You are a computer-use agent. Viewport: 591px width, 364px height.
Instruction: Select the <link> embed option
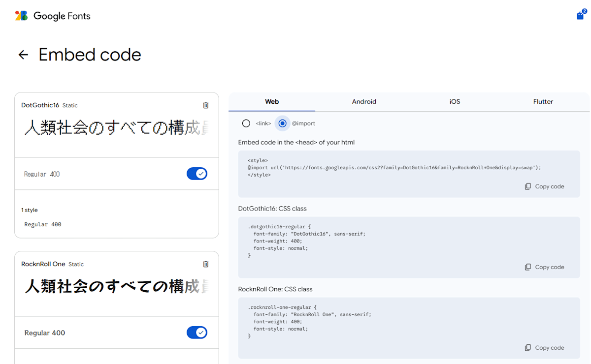[246, 123]
